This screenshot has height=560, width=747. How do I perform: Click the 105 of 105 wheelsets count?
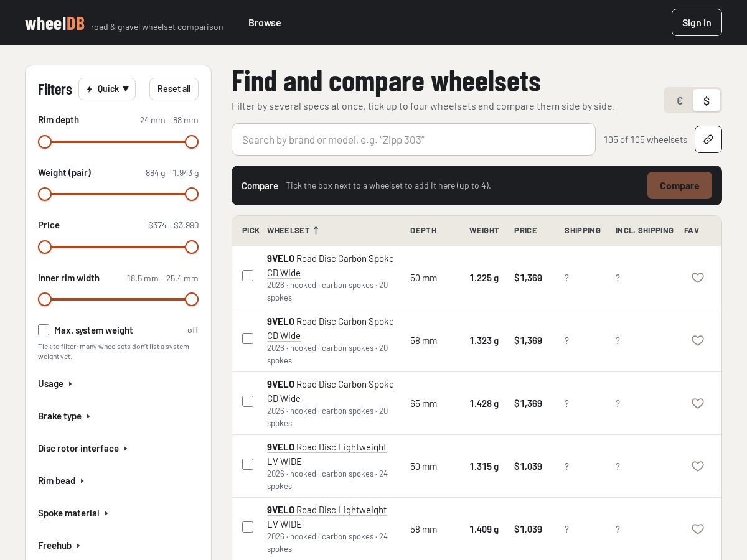[x=646, y=139]
